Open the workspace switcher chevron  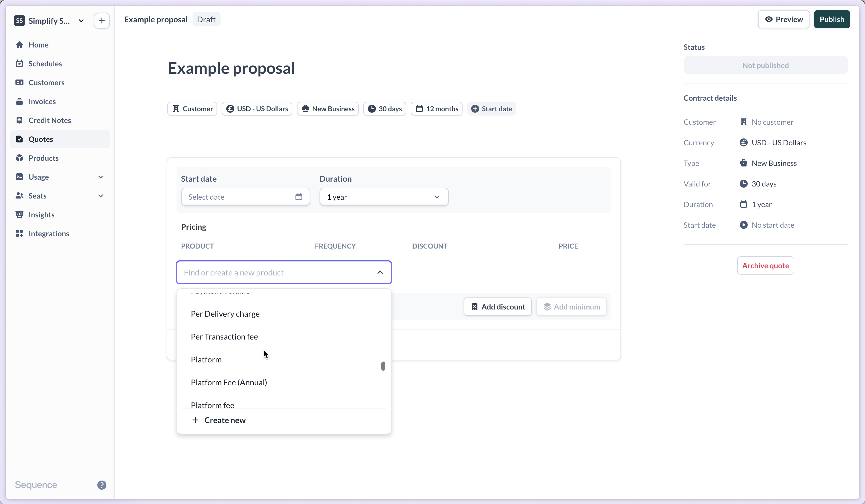pyautogui.click(x=81, y=21)
